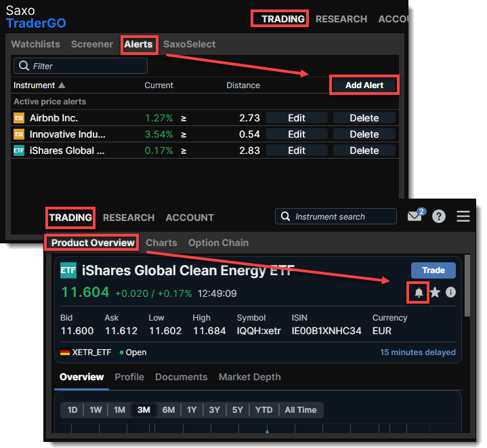
Task: Switch to Watchlists tab
Action: [x=35, y=44]
